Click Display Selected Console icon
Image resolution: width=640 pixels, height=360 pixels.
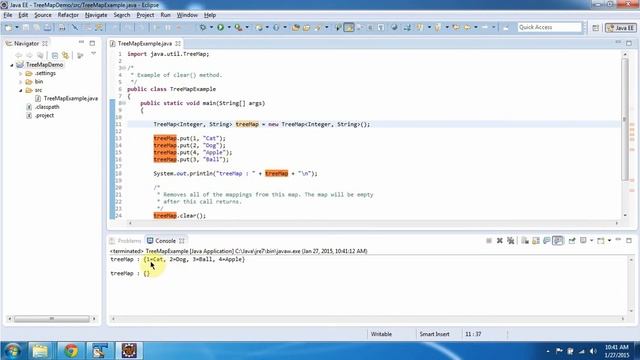click(584, 241)
